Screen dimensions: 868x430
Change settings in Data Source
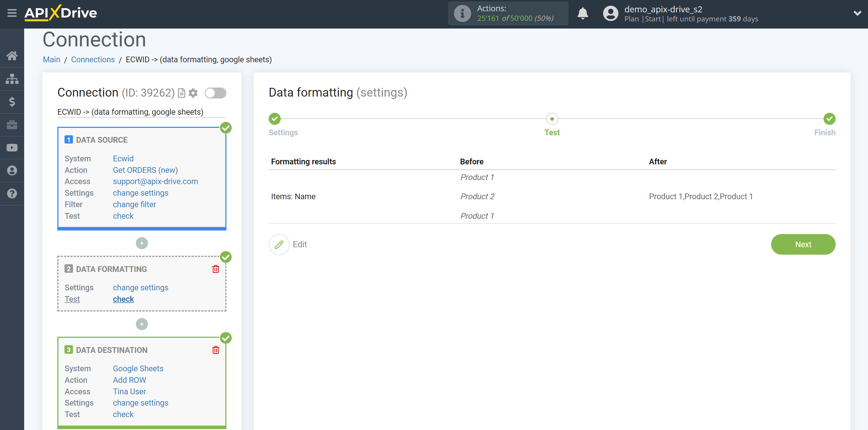point(141,193)
